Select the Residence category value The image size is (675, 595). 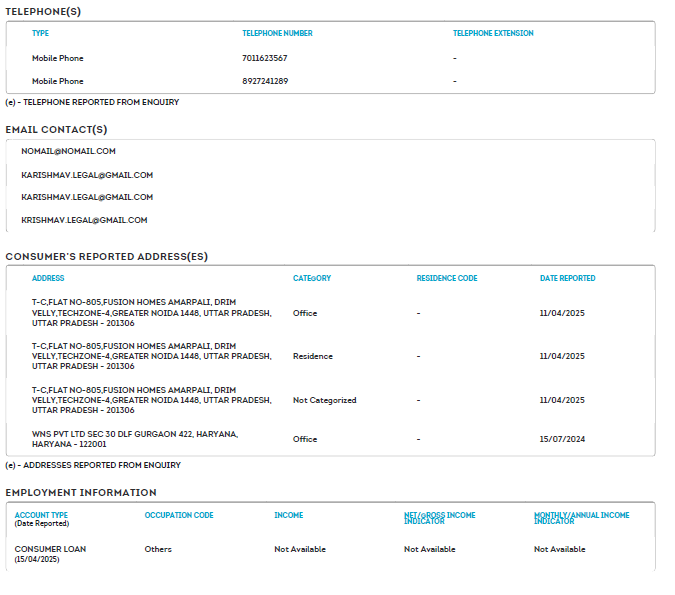(x=312, y=356)
